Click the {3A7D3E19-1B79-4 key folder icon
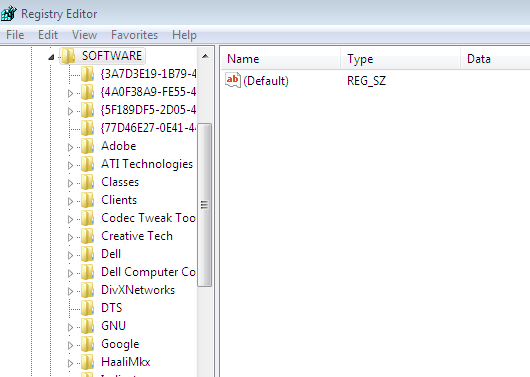Viewport: 530px width, 377px height. pyautogui.click(x=88, y=74)
